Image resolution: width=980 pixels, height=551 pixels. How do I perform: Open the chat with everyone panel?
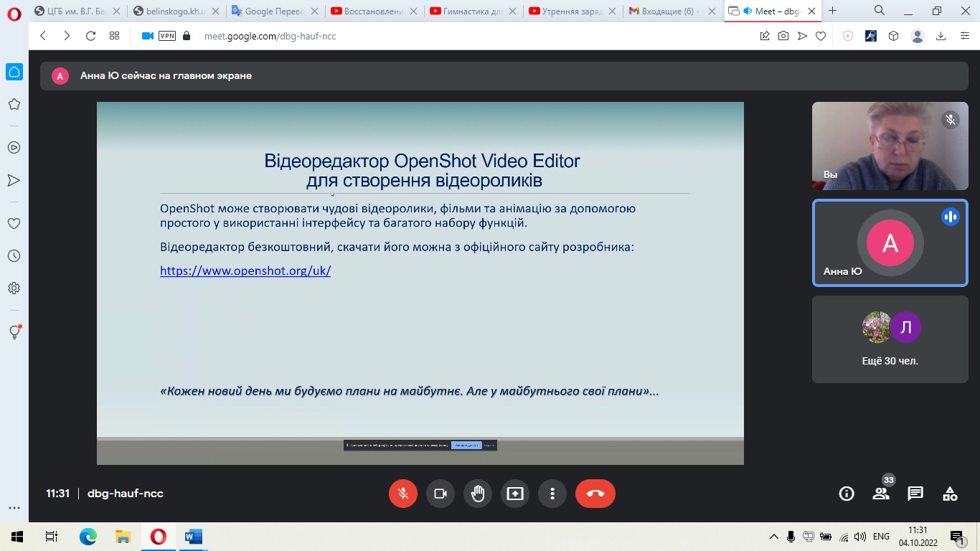pyautogui.click(x=915, y=494)
